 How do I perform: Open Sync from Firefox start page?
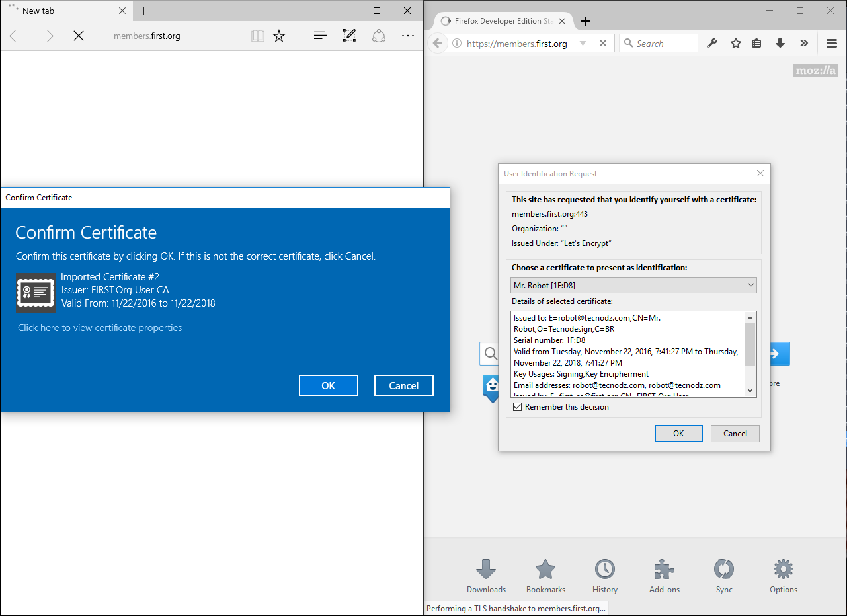point(724,576)
